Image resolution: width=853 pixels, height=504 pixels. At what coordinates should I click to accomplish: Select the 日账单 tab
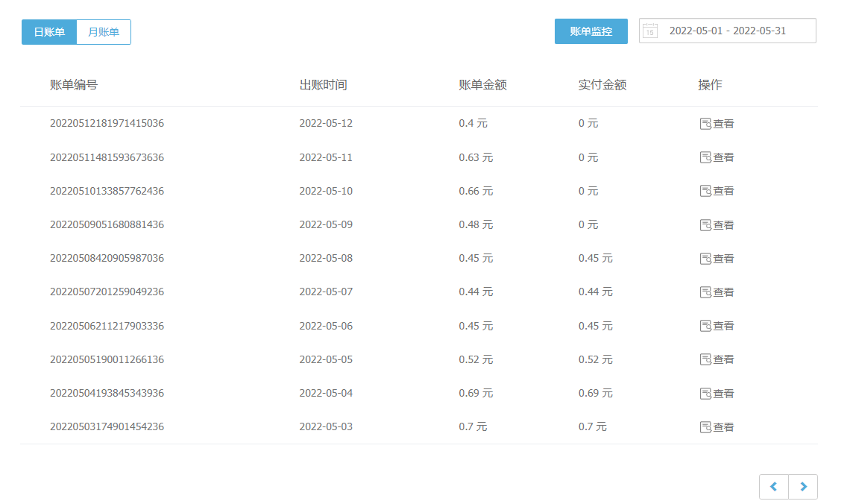tap(49, 32)
